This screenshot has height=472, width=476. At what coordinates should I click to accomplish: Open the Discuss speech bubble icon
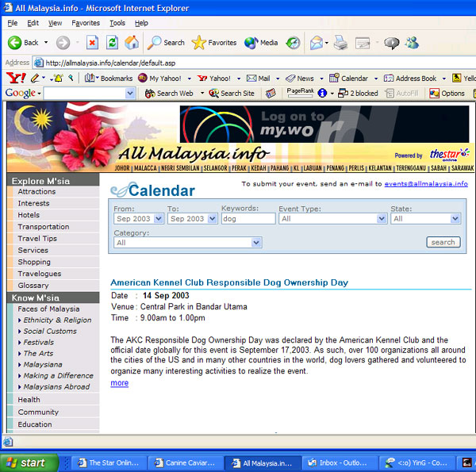pos(392,43)
